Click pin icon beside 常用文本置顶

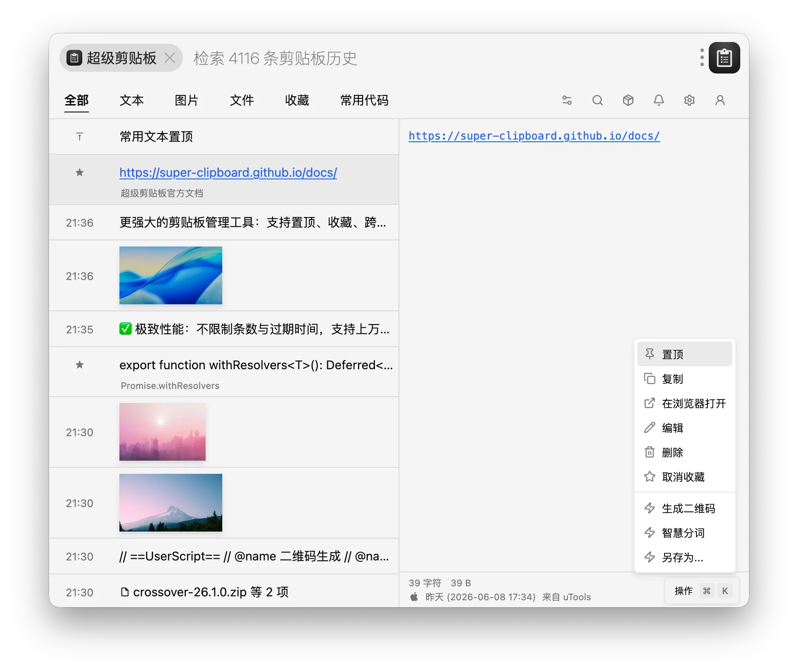pos(80,137)
